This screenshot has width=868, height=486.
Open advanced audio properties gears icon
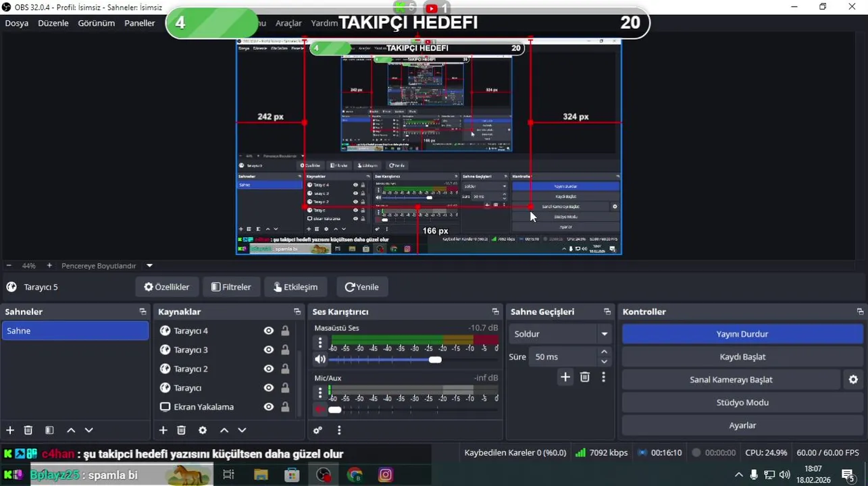point(318,430)
